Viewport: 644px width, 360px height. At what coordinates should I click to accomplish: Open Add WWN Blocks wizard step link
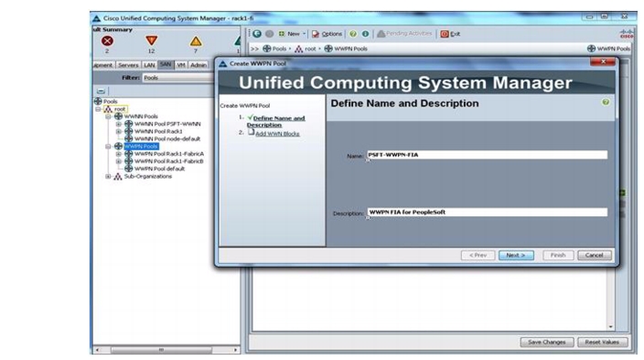(277, 134)
